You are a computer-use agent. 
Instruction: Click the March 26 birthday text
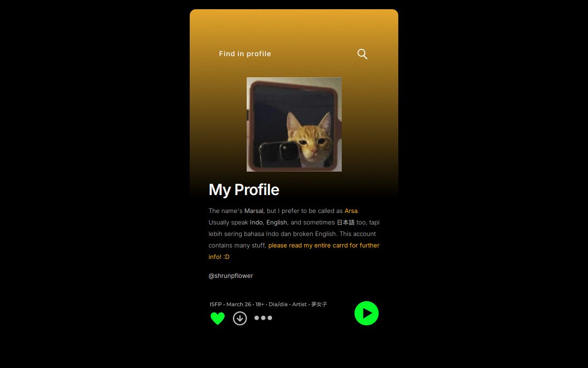pyautogui.click(x=238, y=304)
